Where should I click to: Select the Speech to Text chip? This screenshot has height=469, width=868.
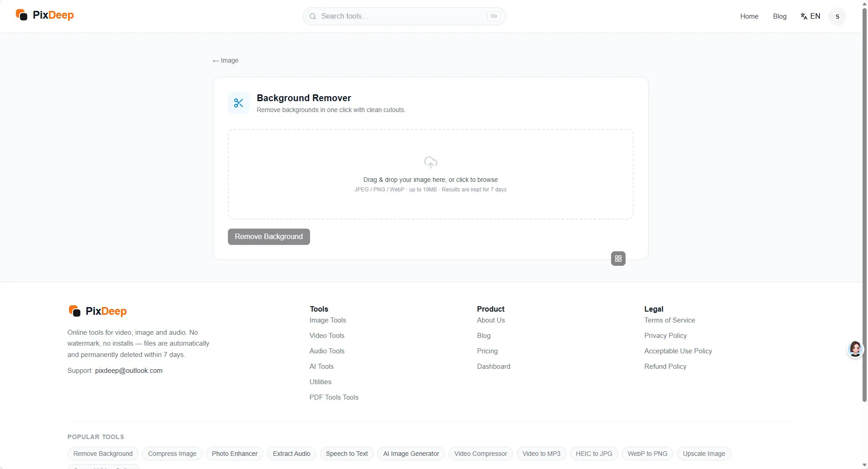coord(347,454)
